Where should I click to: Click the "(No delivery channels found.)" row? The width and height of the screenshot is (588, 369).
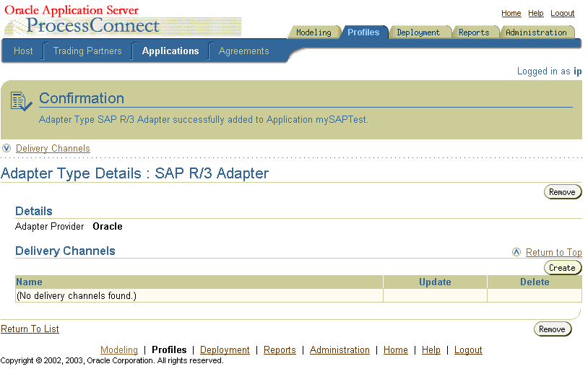[x=298, y=295]
